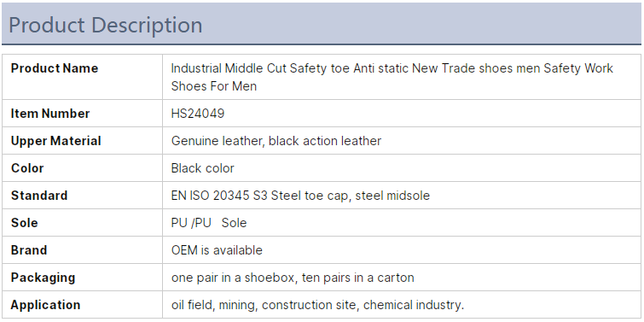Viewport: 644px width, 322px height.
Task: Click the Sole row label
Action: click(x=24, y=223)
